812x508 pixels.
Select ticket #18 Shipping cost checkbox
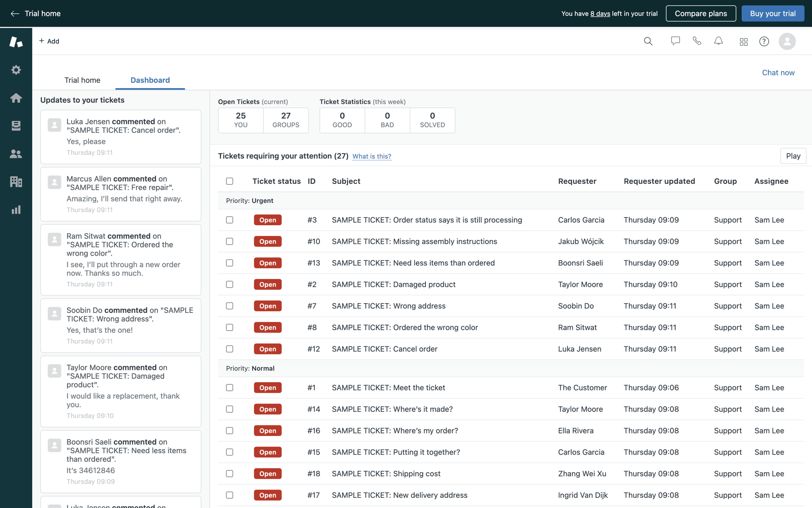(x=230, y=474)
